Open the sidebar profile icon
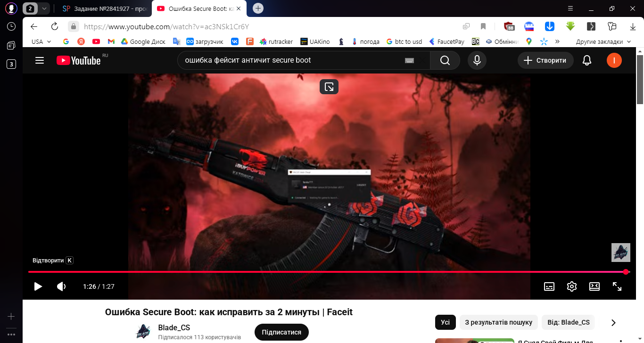Screen dimensions: 644x343 coord(11,8)
